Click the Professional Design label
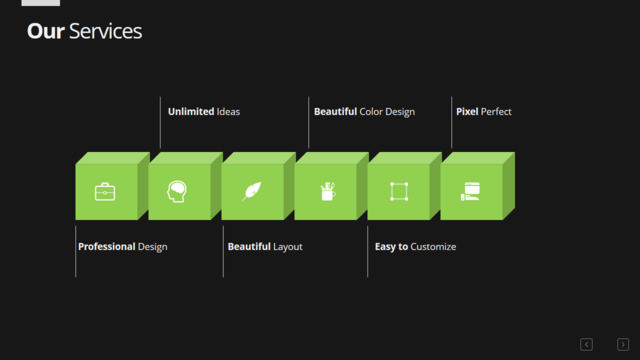Screen dimensions: 640x360 (122, 247)
